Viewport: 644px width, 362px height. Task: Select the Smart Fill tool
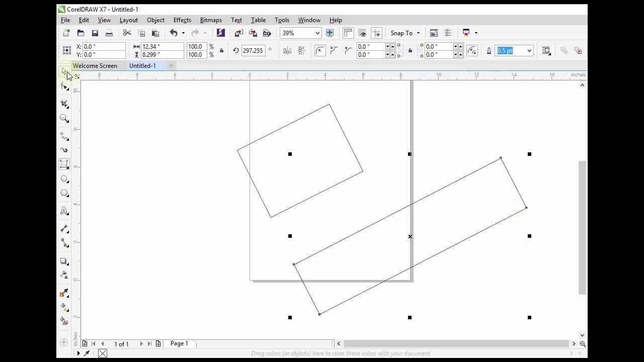click(x=64, y=321)
